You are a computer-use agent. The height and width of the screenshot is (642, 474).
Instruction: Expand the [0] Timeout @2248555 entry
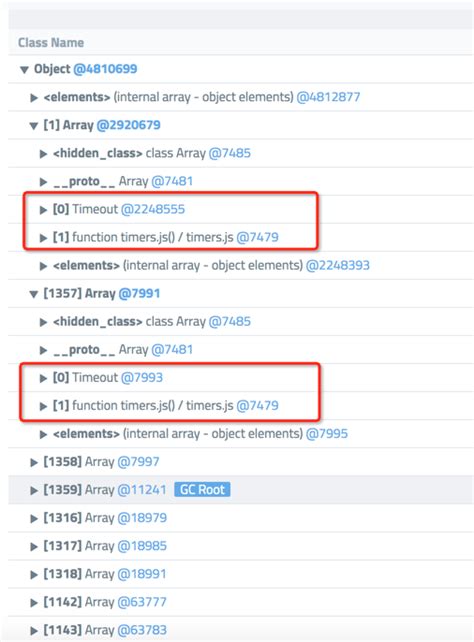(x=43, y=210)
